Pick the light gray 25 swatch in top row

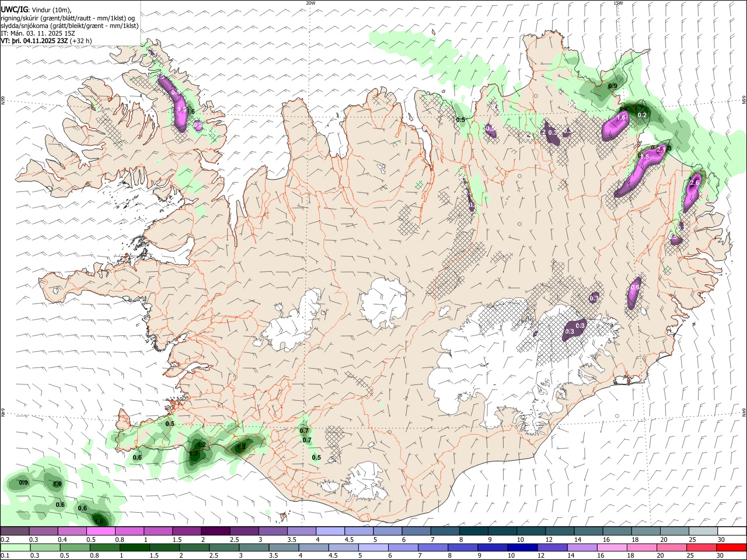tap(703, 531)
